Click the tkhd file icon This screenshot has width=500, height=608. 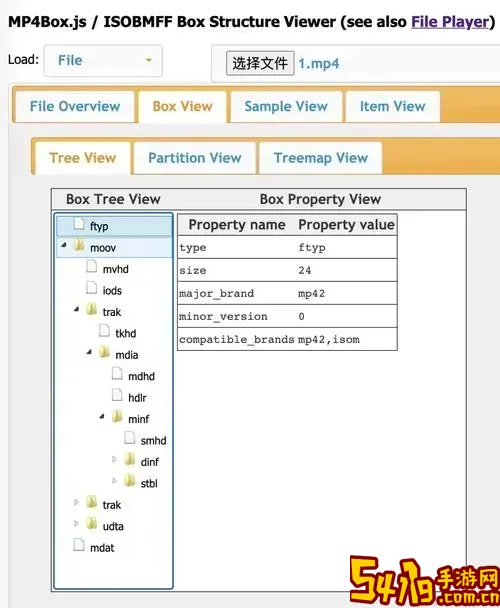pos(104,332)
